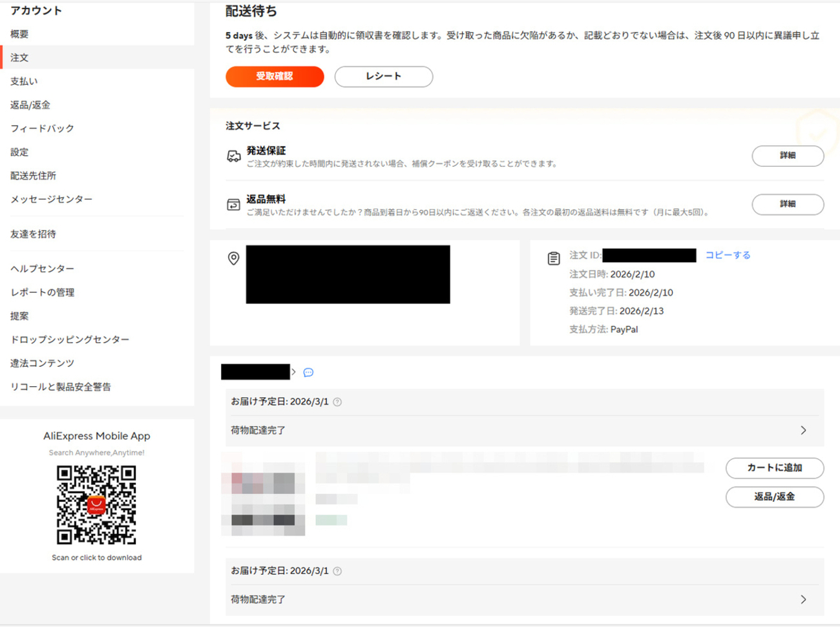Screen dimensions: 840x627
Task: Click the 返品無料 return box icon
Action: 233,205
